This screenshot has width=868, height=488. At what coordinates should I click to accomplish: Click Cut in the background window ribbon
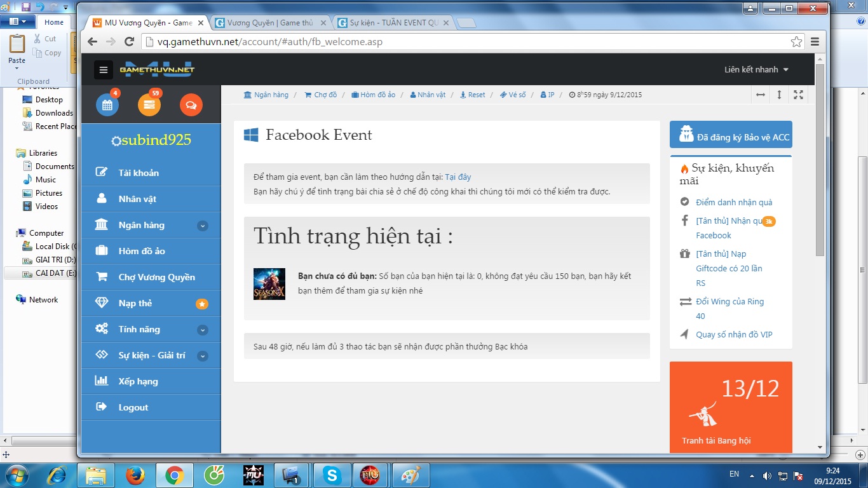click(45, 39)
